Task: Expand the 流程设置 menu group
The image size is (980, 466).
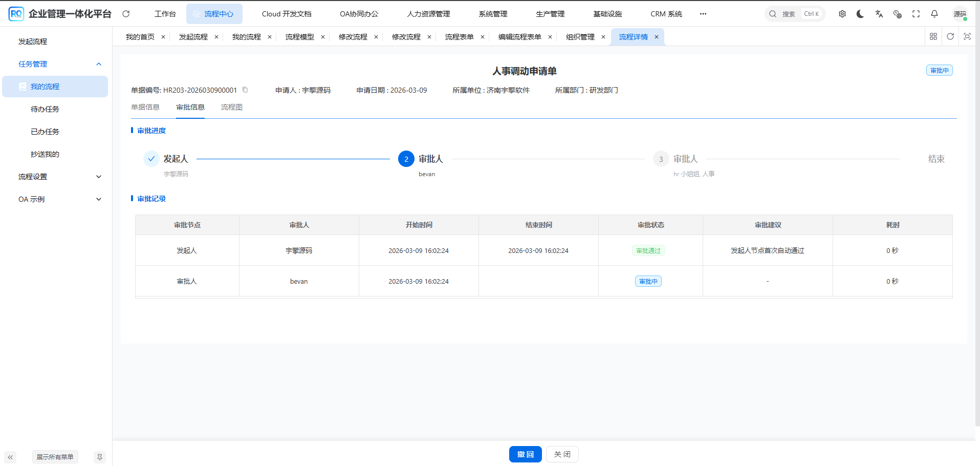Action: click(x=99, y=177)
